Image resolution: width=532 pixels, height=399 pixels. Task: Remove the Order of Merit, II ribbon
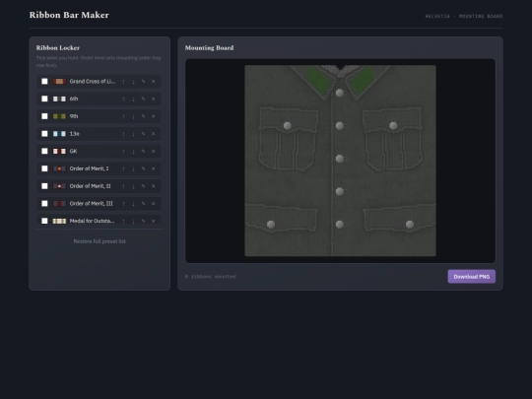click(154, 186)
